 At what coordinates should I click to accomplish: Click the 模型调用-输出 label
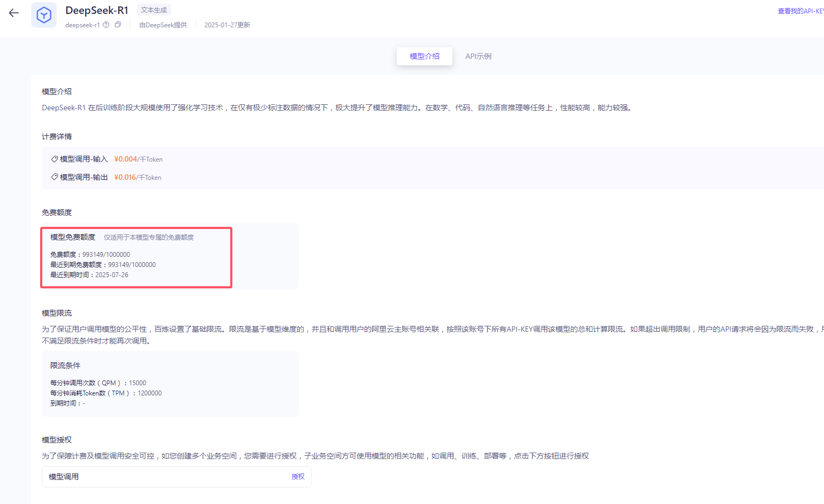coord(84,177)
